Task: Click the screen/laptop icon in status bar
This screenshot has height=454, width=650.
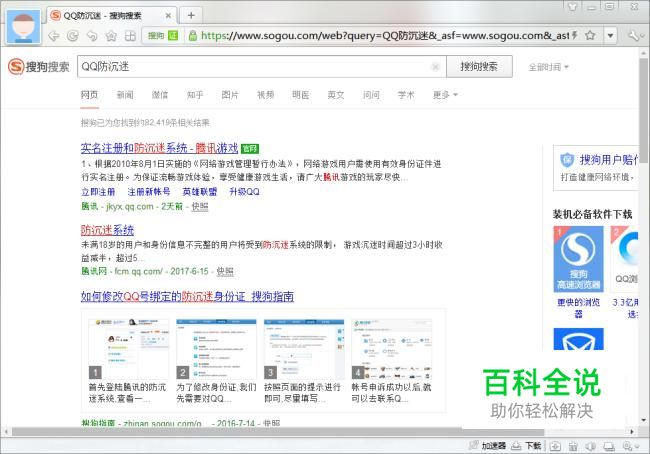Action: [609, 446]
